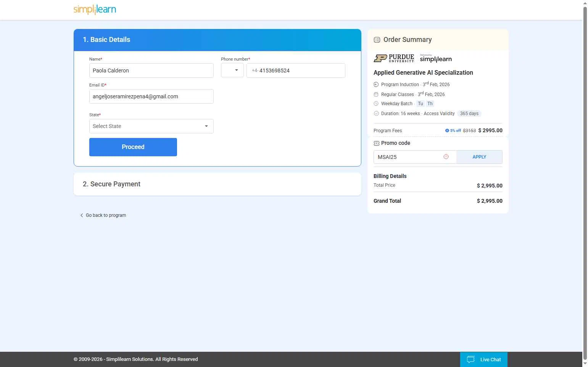588x367 pixels.
Task: Click the 365 days access validity badge
Action: [469, 114]
